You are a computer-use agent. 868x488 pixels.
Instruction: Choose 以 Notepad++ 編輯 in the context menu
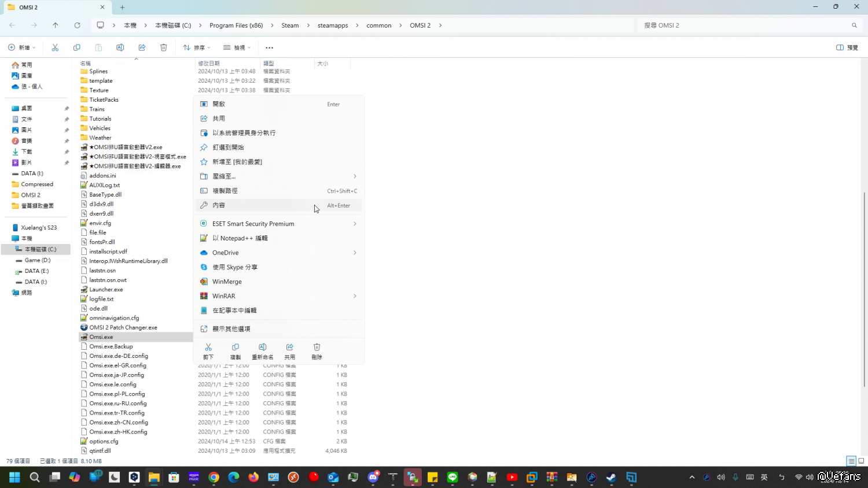279,238
